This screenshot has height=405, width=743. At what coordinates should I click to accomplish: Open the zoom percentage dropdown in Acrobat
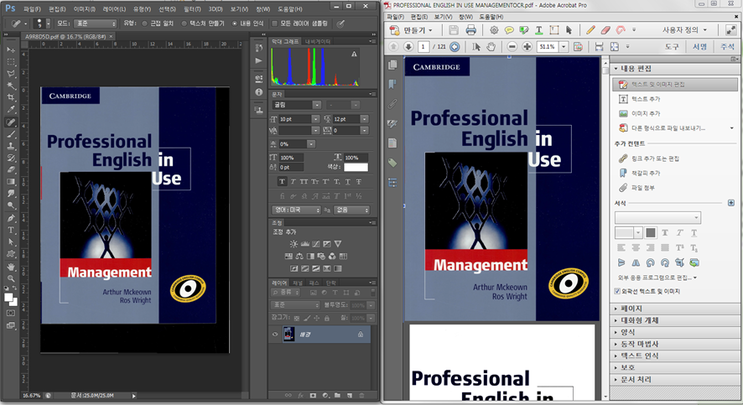(x=564, y=46)
